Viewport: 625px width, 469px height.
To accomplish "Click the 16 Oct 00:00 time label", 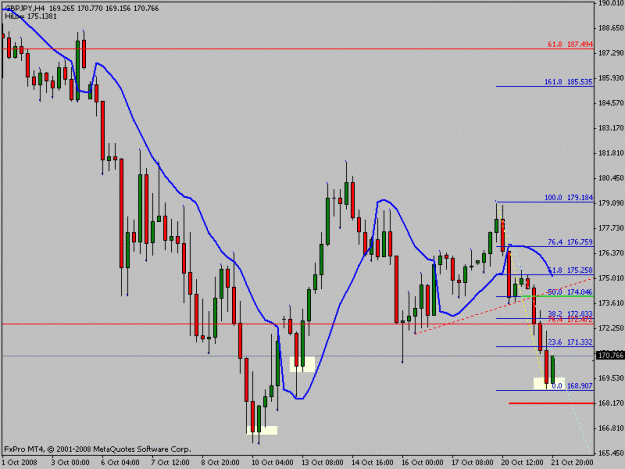I will click(423, 463).
